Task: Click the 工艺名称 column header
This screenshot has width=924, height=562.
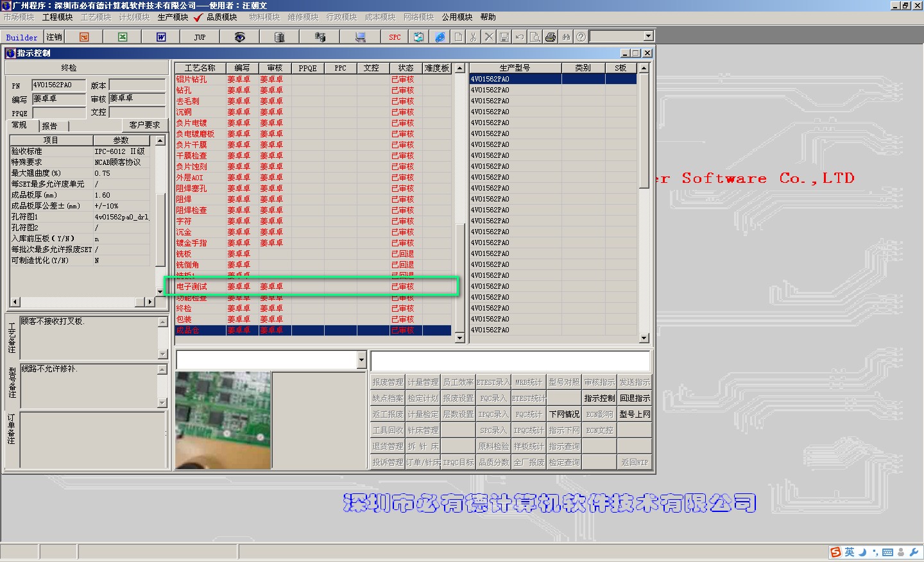Action: tap(200, 68)
